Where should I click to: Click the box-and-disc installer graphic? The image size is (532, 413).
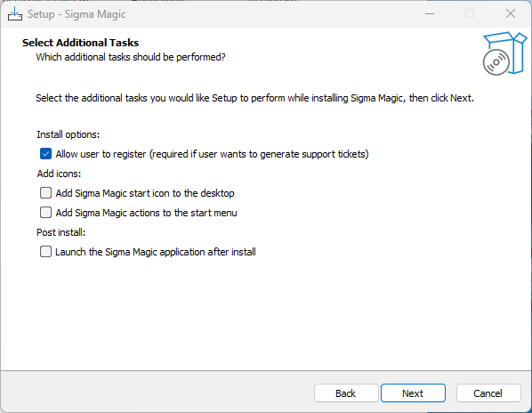(x=504, y=53)
